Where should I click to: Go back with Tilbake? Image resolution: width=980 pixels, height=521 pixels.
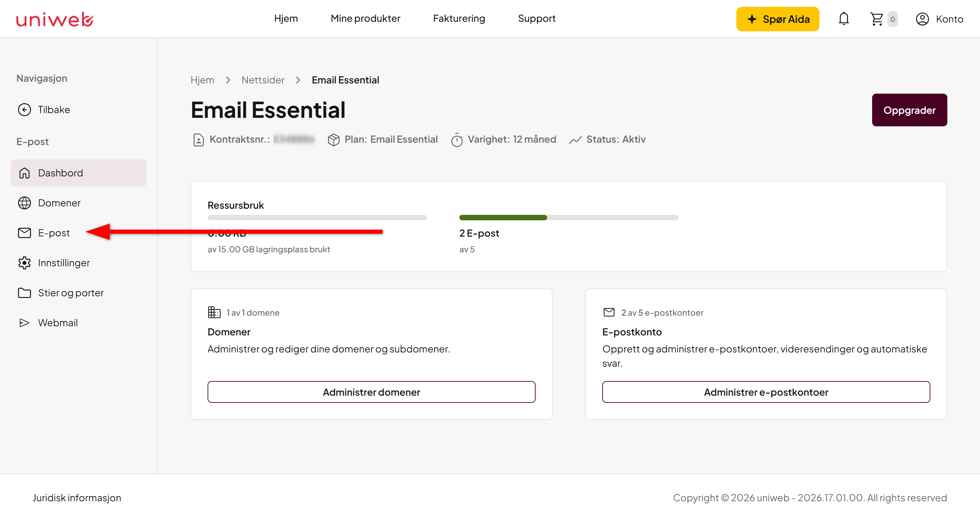coord(78,110)
